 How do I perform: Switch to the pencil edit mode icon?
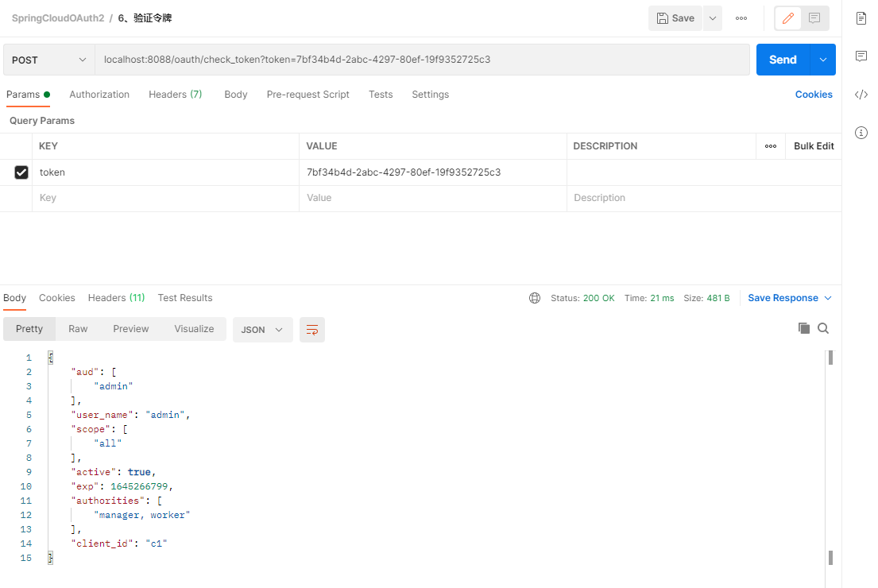(x=788, y=18)
